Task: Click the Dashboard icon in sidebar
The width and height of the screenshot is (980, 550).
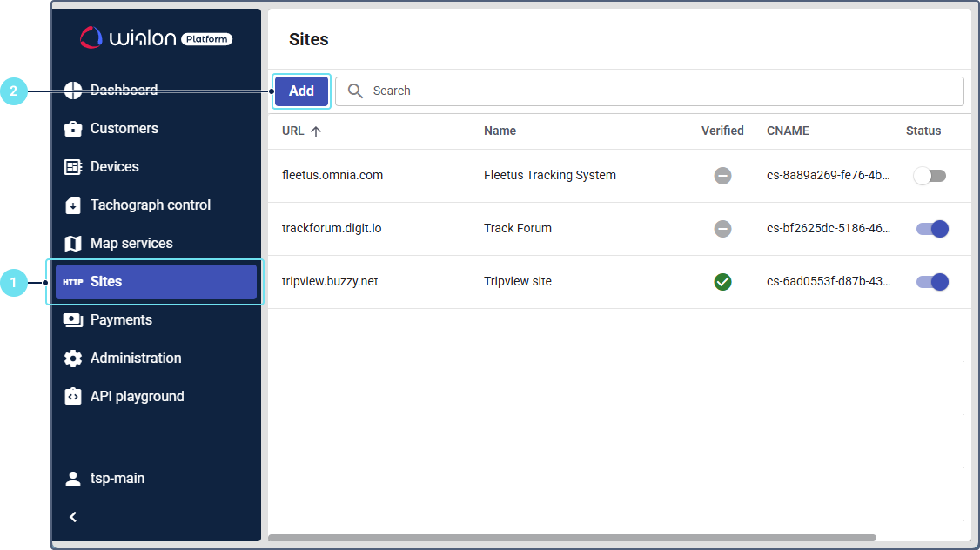Action: click(x=73, y=90)
